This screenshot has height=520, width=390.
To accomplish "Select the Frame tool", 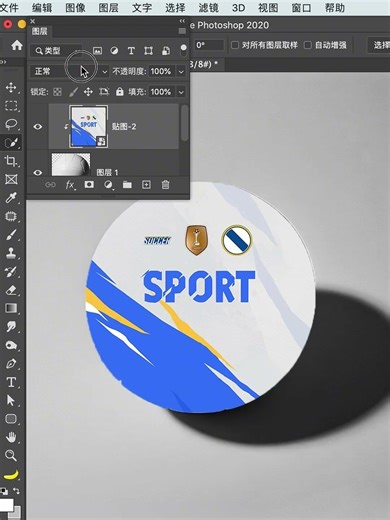I will tap(11, 180).
